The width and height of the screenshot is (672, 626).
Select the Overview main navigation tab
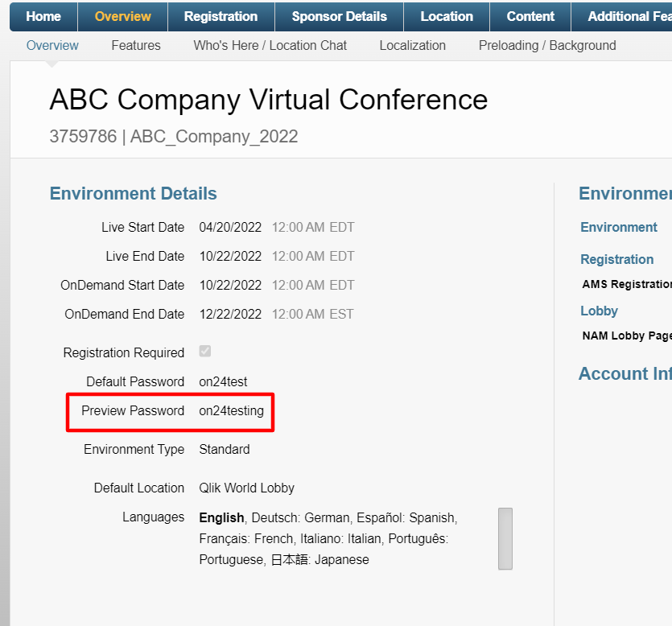click(x=122, y=17)
